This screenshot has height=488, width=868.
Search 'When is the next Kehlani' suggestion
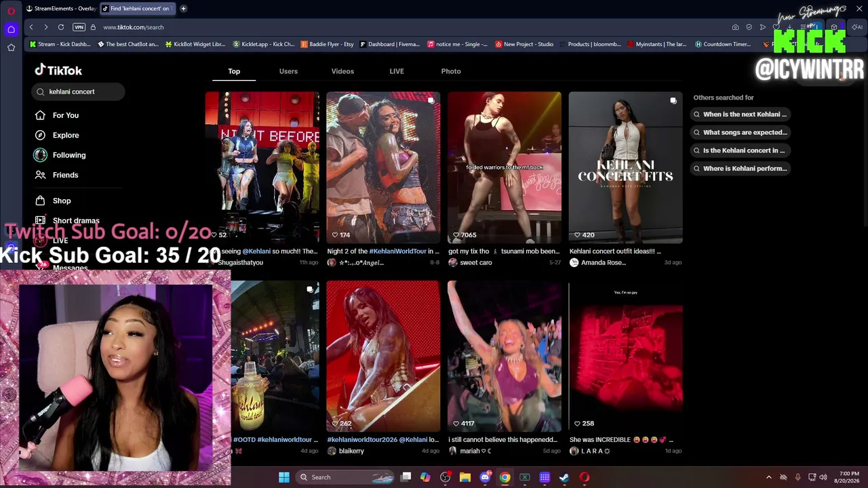[x=740, y=115]
